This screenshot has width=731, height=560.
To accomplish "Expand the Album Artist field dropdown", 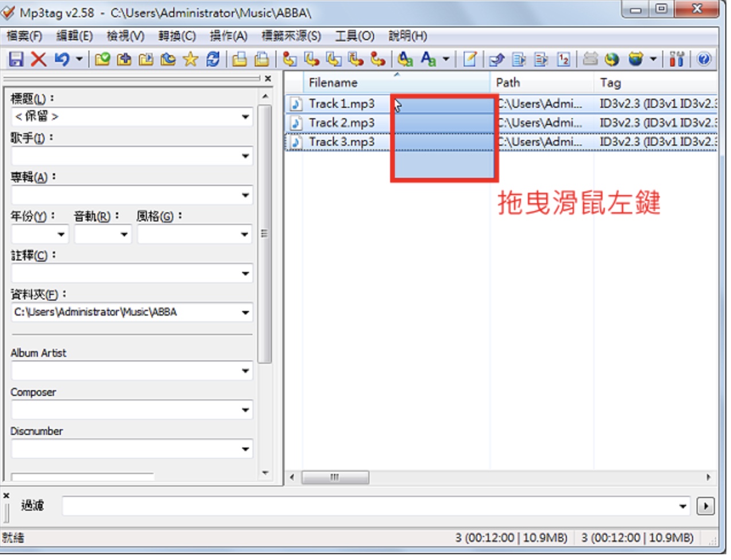I will pyautogui.click(x=246, y=371).
